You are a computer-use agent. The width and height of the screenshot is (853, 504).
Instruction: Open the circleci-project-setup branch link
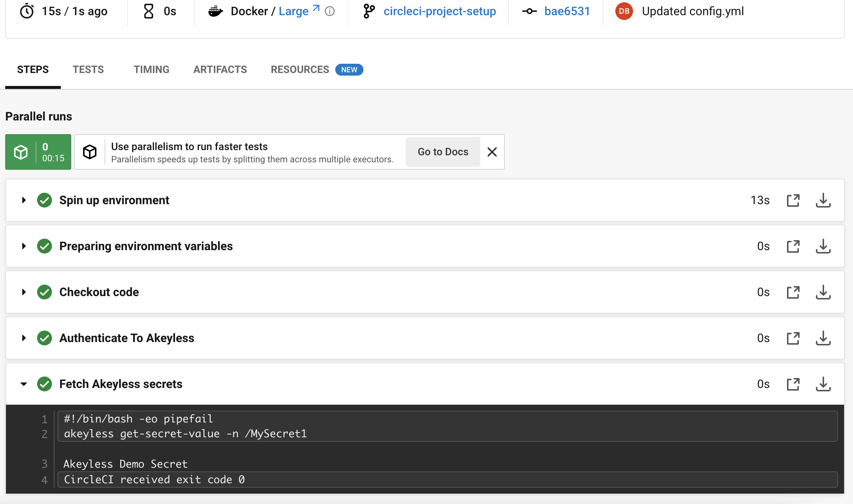(x=439, y=11)
